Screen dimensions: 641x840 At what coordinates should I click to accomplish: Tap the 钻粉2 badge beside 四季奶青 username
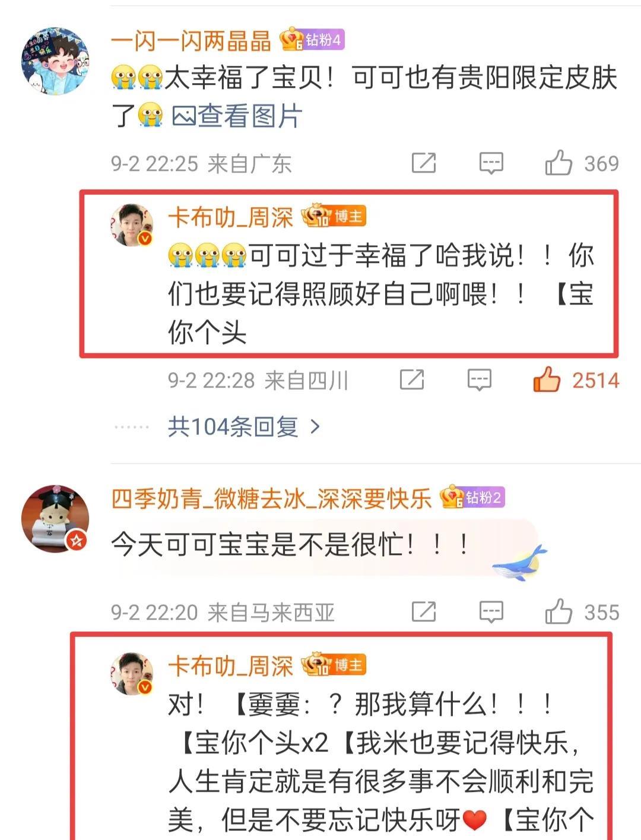(472, 497)
